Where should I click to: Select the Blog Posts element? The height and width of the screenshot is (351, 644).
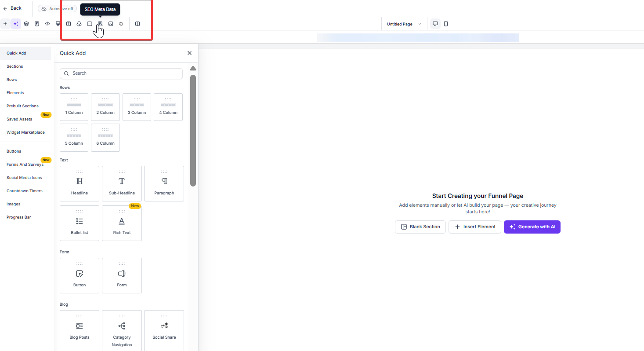point(80,330)
